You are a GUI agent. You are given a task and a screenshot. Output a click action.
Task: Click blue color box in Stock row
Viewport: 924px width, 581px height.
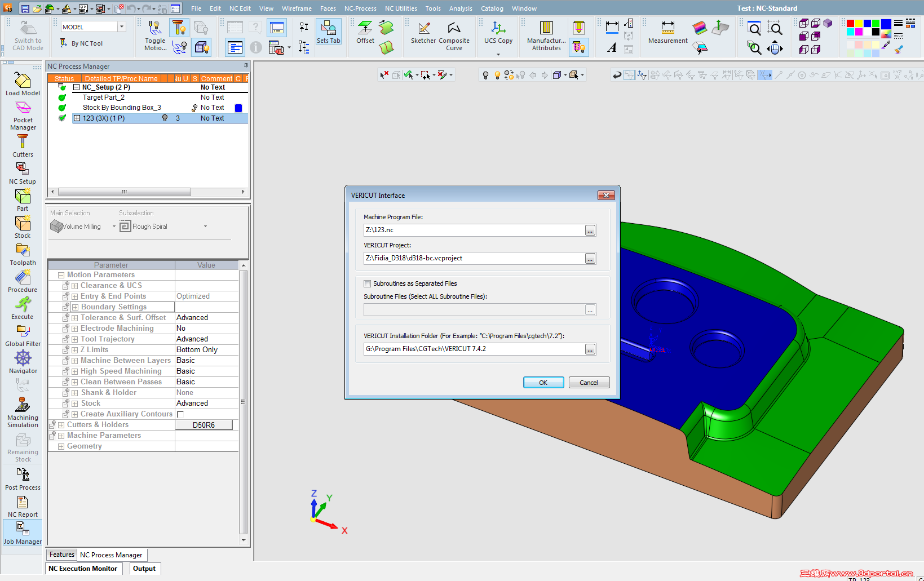[x=238, y=108]
